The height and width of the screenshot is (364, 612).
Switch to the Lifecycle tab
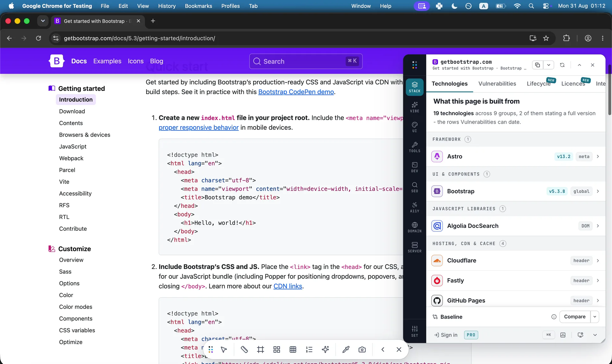[x=539, y=84]
